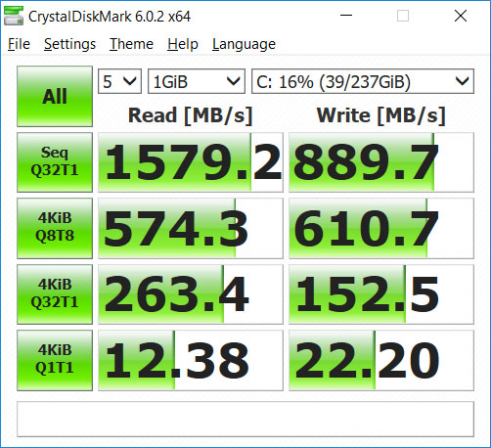Run all benchmarks with the All button
Viewport: 491px width, 448px height.
click(55, 96)
